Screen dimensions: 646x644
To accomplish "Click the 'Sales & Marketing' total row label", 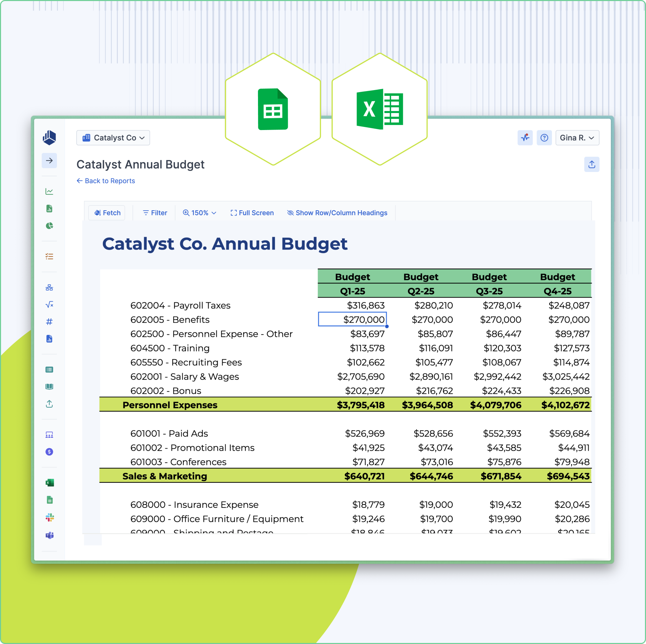I will point(165,476).
